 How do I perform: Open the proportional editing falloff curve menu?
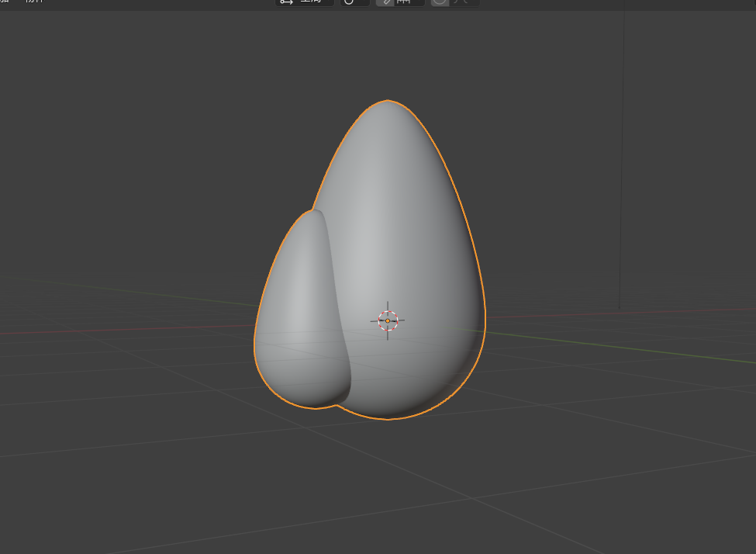pos(464,2)
